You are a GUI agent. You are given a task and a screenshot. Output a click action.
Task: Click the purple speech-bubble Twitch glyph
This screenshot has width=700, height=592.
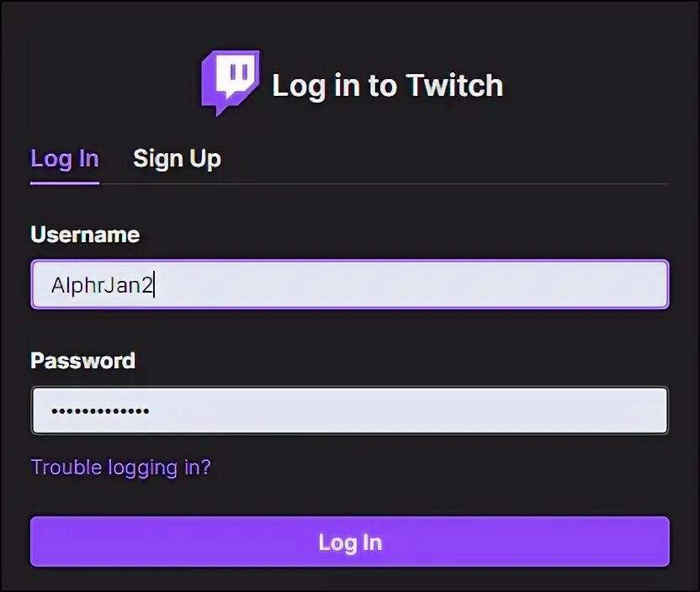[230, 82]
